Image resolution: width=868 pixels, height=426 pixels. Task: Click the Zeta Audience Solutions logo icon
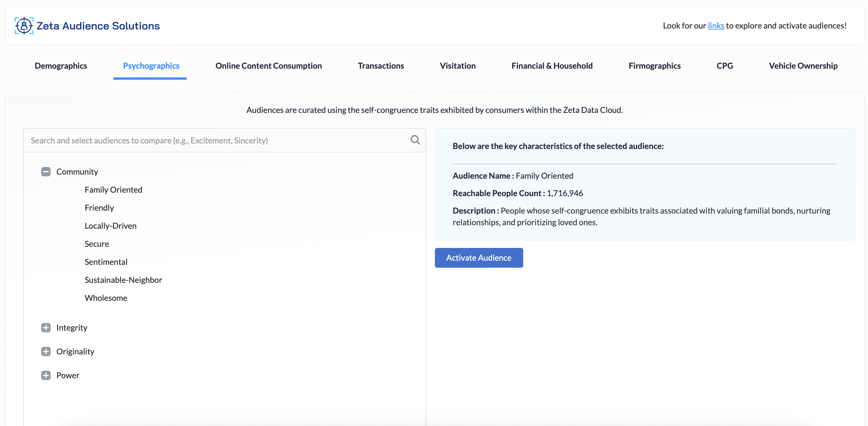[24, 26]
